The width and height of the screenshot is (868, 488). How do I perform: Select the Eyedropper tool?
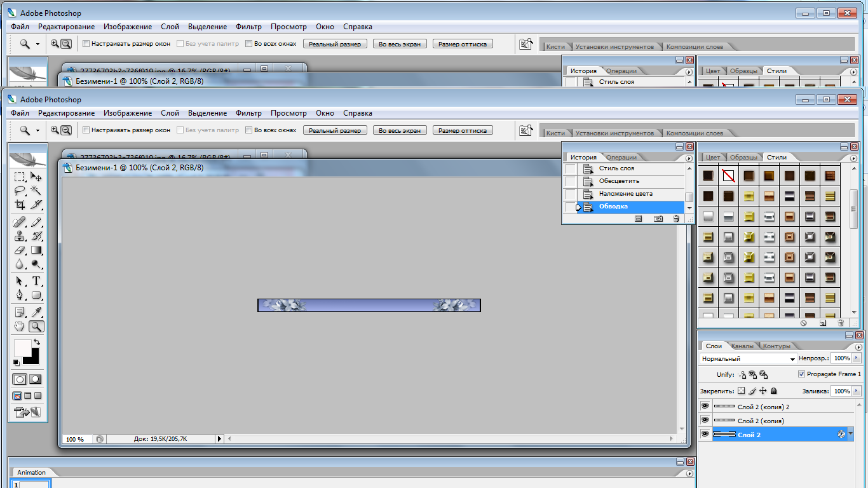pos(36,312)
